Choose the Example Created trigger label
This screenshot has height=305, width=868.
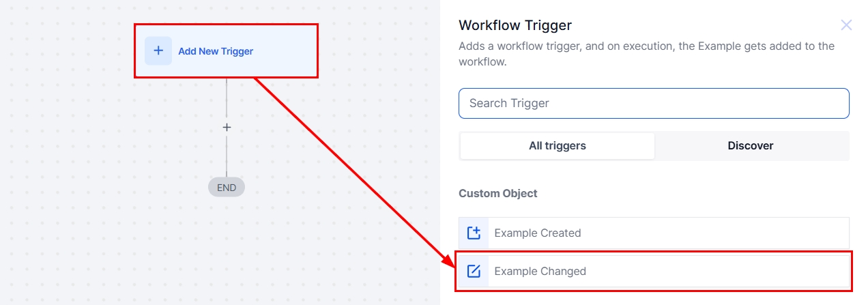click(x=538, y=233)
